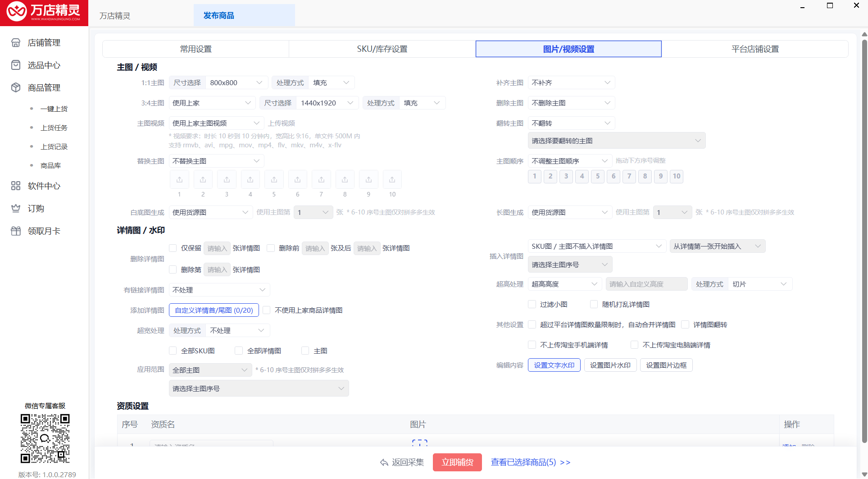Open 查看已选择商品(5) link
The width and height of the screenshot is (868, 479).
[x=531, y=462]
